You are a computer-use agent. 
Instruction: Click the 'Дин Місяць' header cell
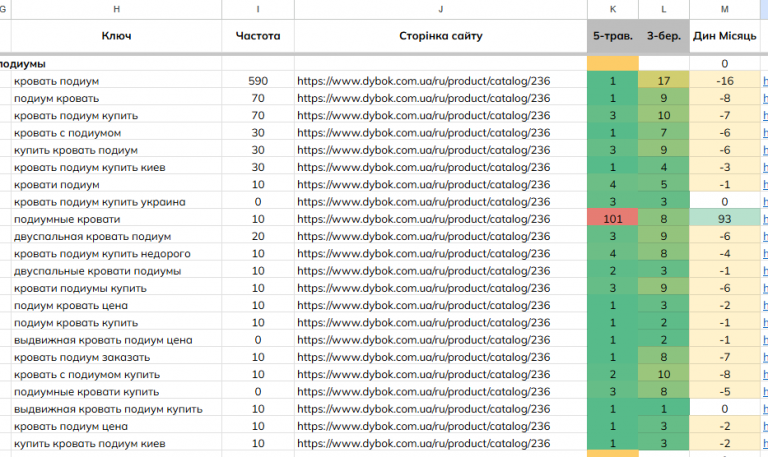coord(725,36)
